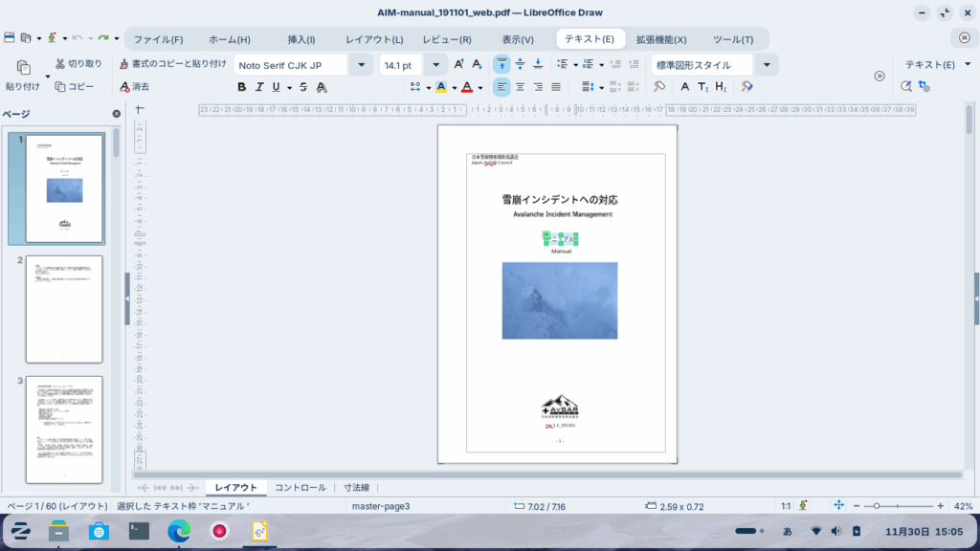Click the Vertical Text icon
The image size is (980, 551).
702,87
